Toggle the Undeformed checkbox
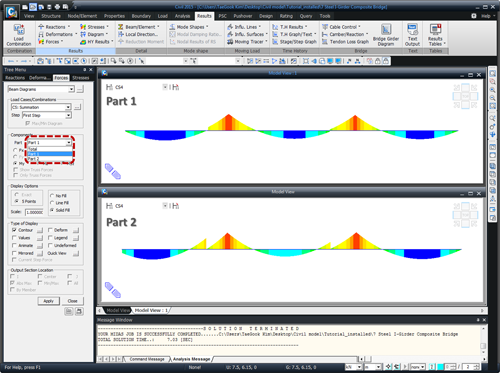500x373 pixels. click(x=50, y=245)
